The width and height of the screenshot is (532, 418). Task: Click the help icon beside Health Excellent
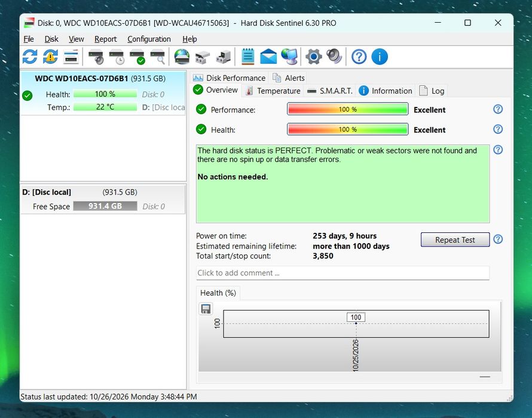tap(498, 129)
